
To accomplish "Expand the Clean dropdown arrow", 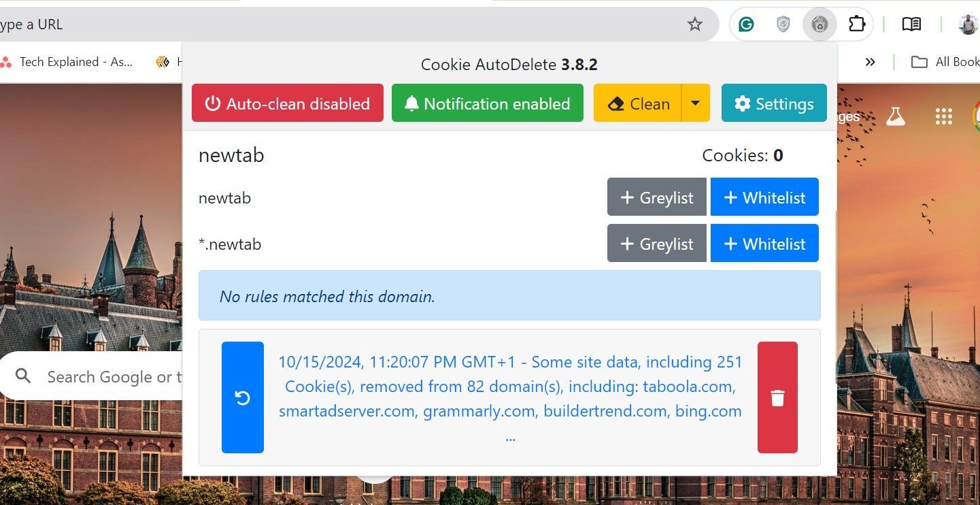I will click(x=695, y=103).
